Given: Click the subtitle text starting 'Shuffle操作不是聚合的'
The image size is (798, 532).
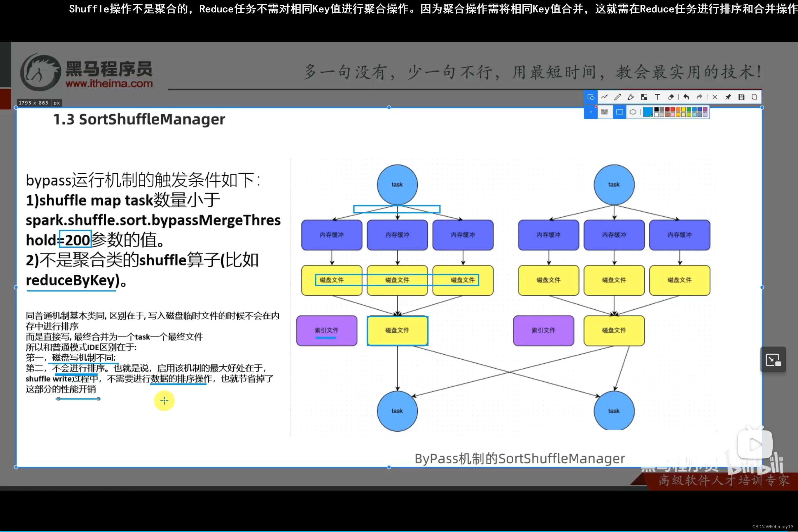Looking at the screenshot, I should pyautogui.click(x=433, y=9).
